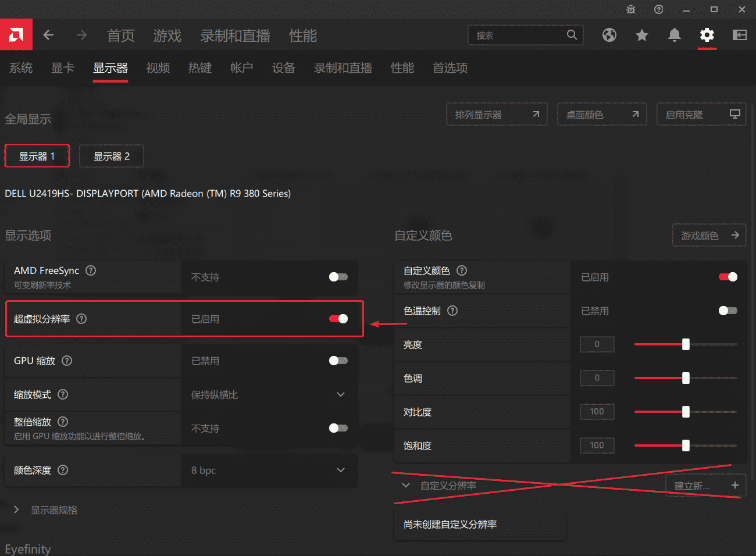Image resolution: width=756 pixels, height=556 pixels.
Task: Select the 显示器 2 button
Action: 112,156
